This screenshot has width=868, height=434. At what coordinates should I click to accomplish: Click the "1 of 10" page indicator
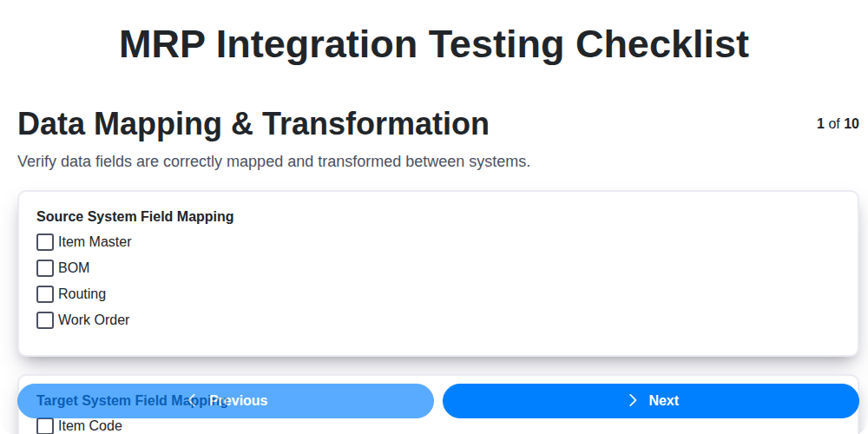click(838, 123)
